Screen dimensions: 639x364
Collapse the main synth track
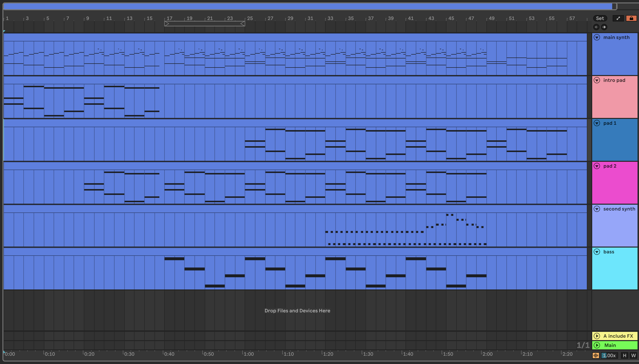pyautogui.click(x=597, y=38)
